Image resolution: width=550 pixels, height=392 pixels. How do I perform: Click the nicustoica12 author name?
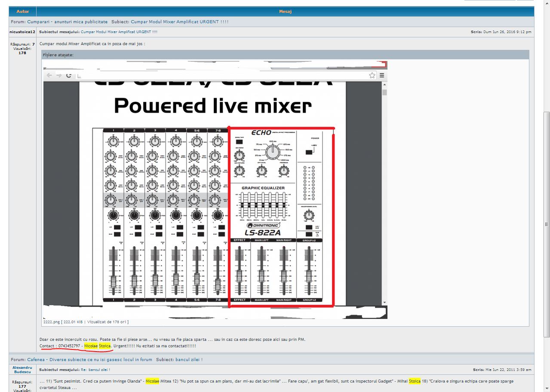(22, 32)
